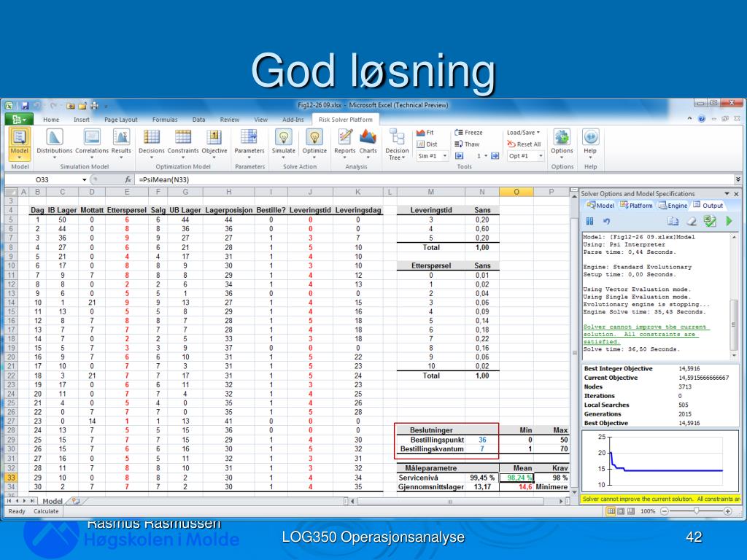The height and width of the screenshot is (560, 747).
Task: Switch to the Formulas ribbon tab
Action: 165,120
